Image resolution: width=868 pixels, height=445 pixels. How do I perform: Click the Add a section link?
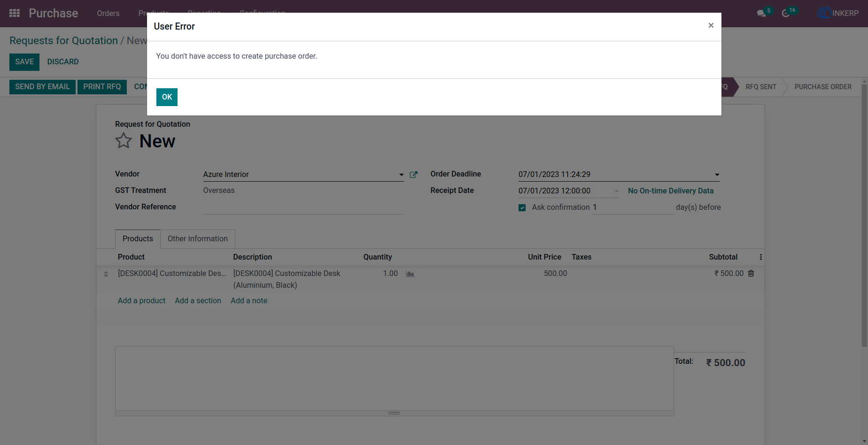pos(198,301)
